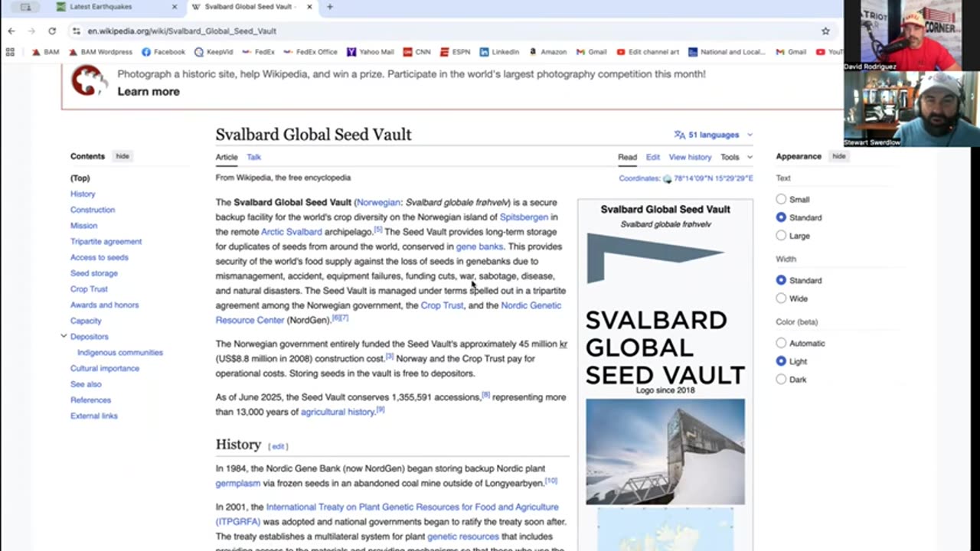The image size is (980, 551).
Task: Follow the gene banks link
Action: (x=479, y=246)
